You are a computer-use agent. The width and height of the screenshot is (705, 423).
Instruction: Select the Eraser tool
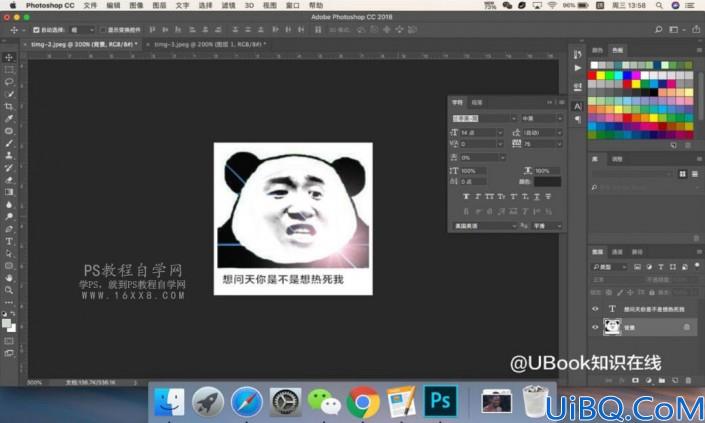[9, 180]
